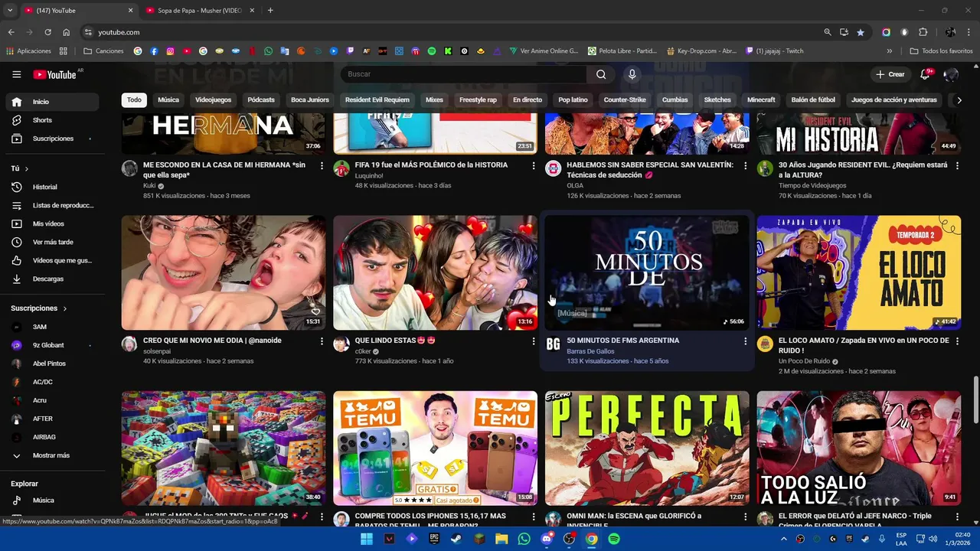
Task: Open options for EL LOCO AMATO video
Action: pos(957,341)
